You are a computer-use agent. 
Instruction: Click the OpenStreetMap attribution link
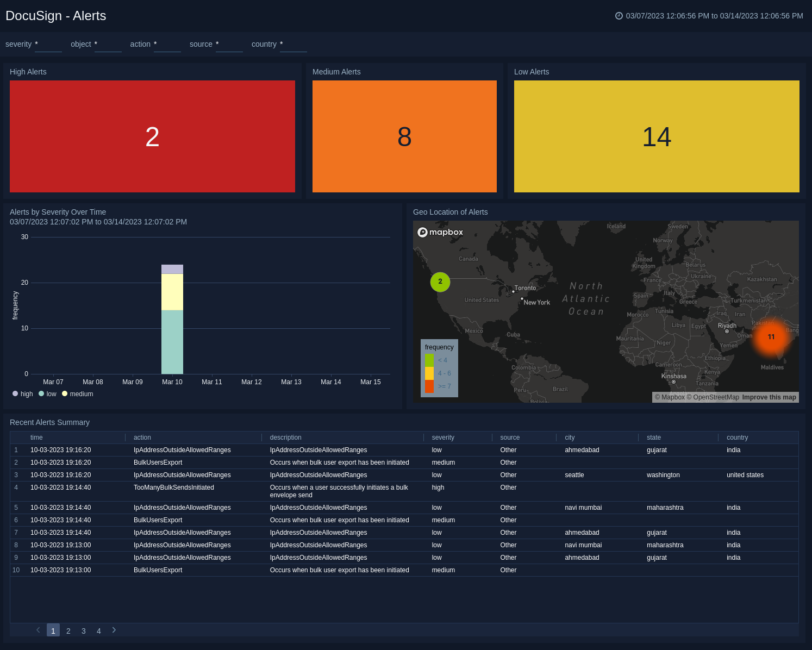pyautogui.click(x=713, y=397)
